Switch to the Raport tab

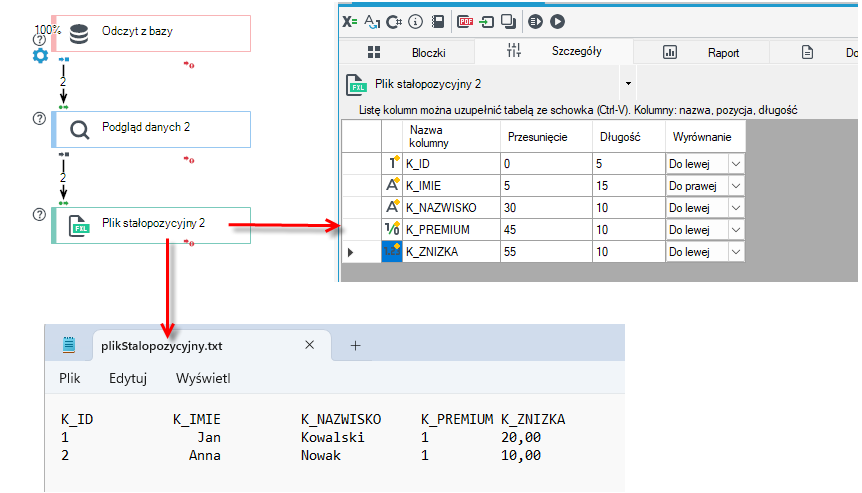coord(701,52)
